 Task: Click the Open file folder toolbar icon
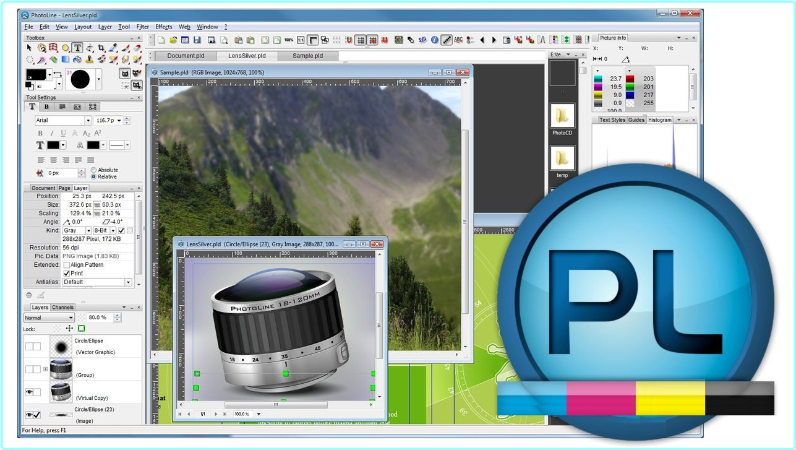174,40
